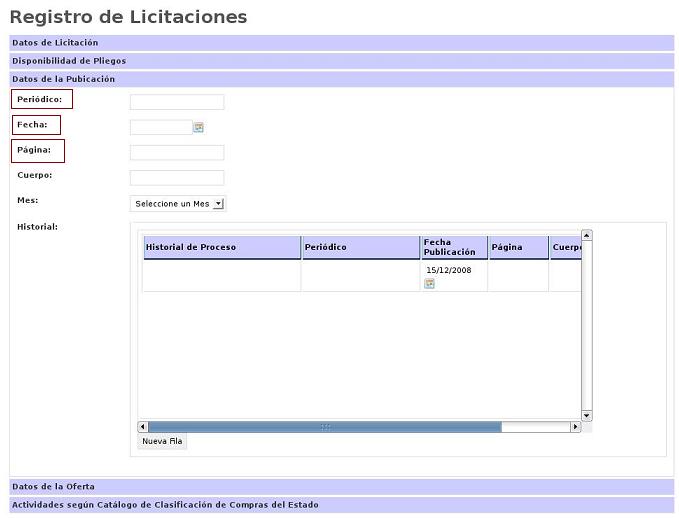This screenshot has width=679, height=519.
Task: Open the Seleccione un Mes dropdown
Action: click(x=178, y=204)
